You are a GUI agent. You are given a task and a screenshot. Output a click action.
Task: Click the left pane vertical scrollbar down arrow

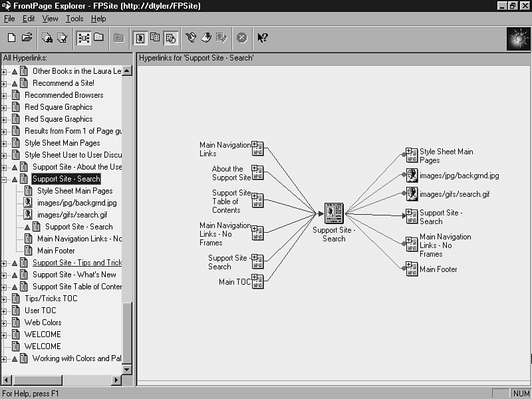[128, 368]
